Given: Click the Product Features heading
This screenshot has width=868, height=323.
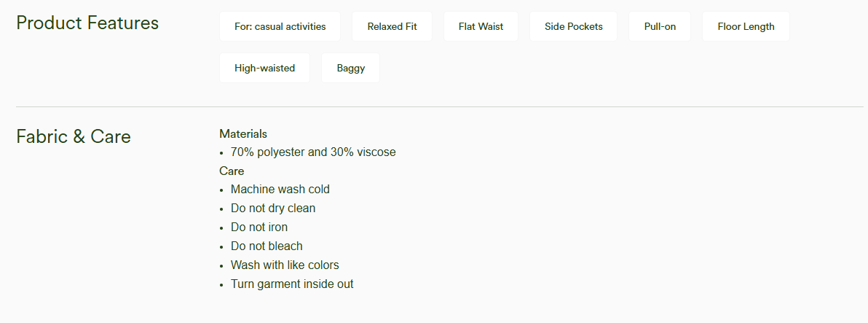Looking at the screenshot, I should pyautogui.click(x=87, y=23).
